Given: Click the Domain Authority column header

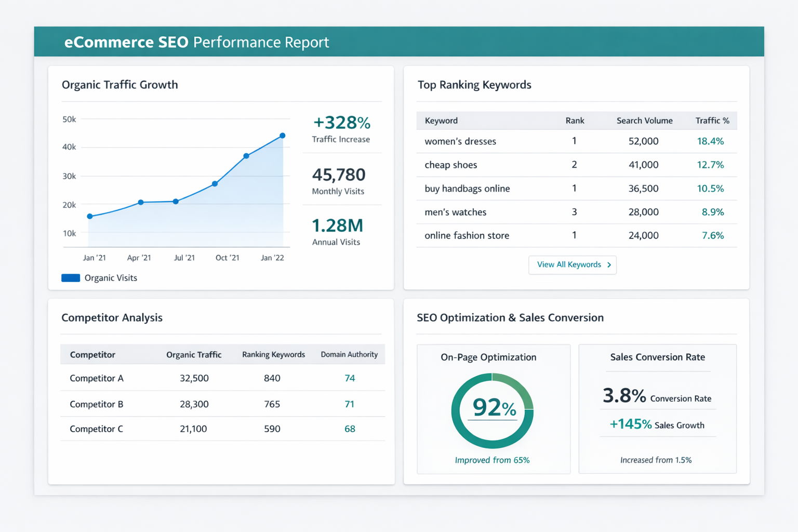Looking at the screenshot, I should click(349, 354).
